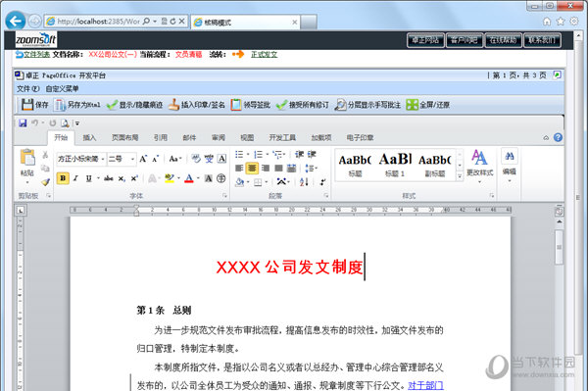Image resolution: width=588 pixels, height=391 pixels.
Task: Toggle the subscript button
Action: click(x=122, y=178)
